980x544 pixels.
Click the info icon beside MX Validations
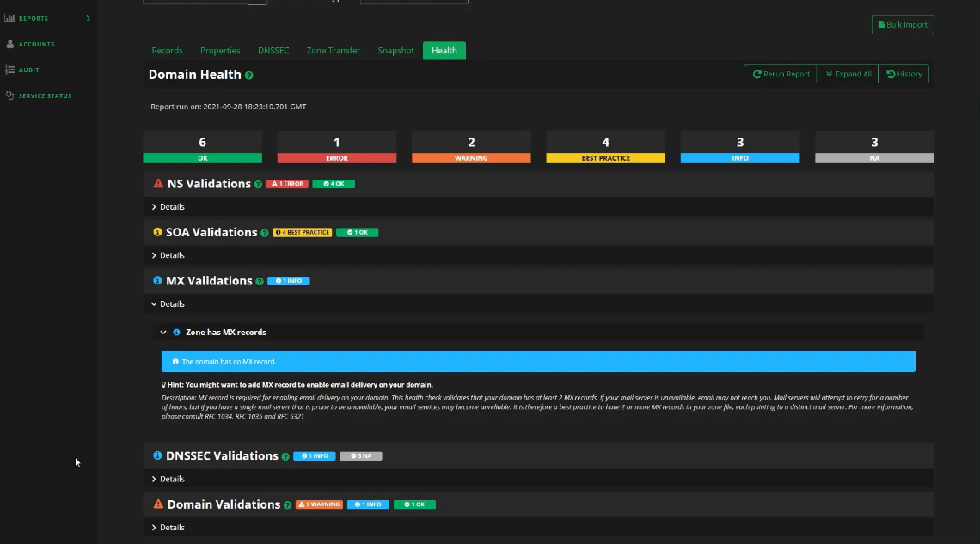(156, 280)
